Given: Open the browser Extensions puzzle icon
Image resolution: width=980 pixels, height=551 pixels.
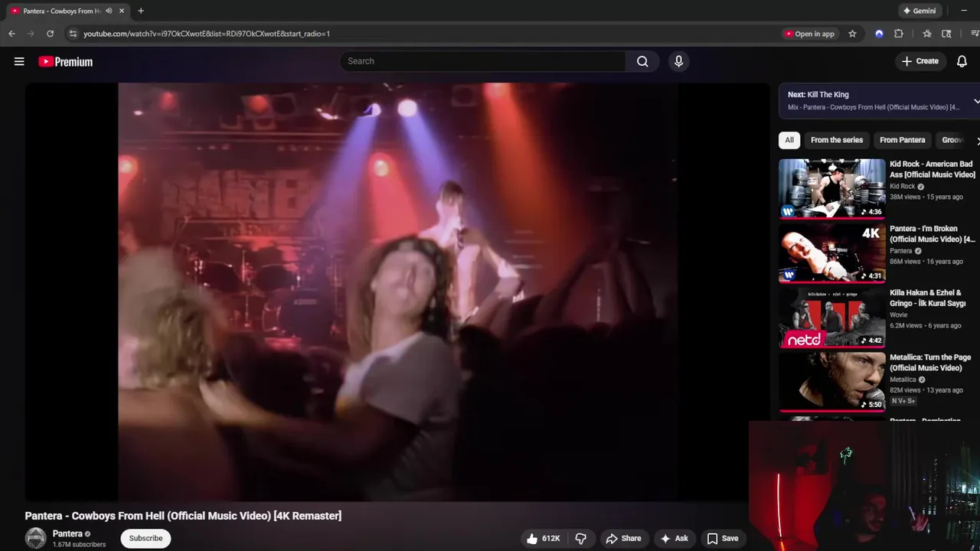Looking at the screenshot, I should [899, 34].
